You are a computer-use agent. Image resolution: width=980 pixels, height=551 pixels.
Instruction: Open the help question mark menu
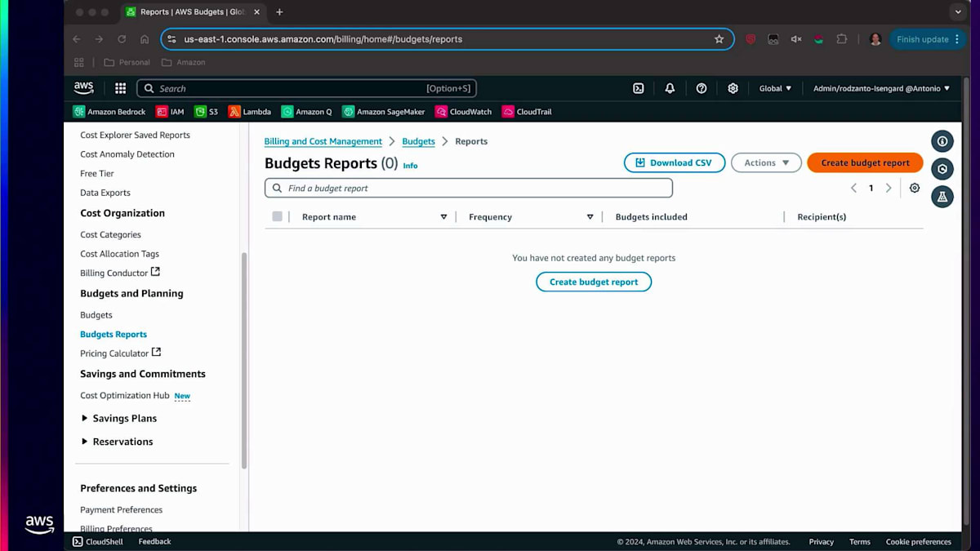(702, 88)
